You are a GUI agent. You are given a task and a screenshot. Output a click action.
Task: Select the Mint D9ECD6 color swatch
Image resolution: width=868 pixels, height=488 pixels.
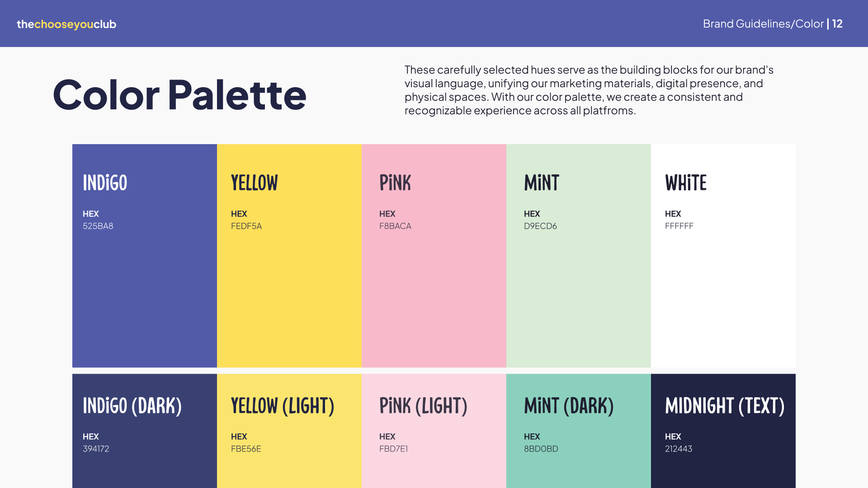[x=579, y=256]
